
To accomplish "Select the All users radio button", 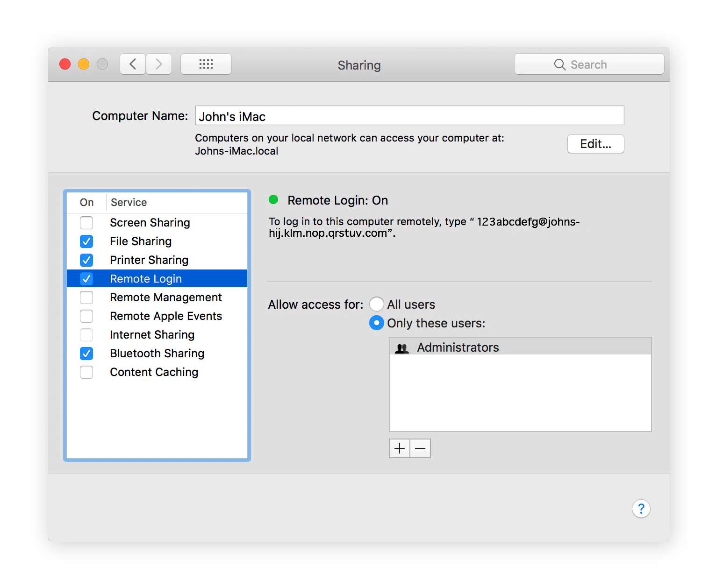I will [377, 304].
